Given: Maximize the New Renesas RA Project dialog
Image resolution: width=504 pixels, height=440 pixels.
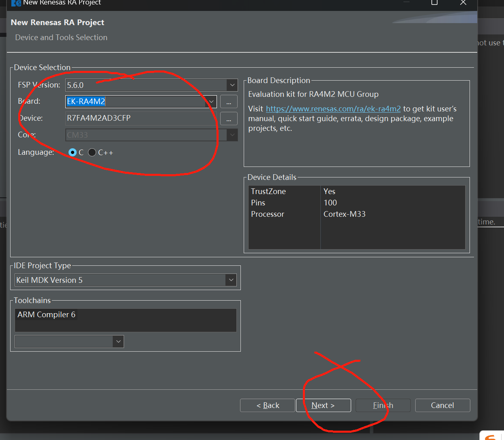Looking at the screenshot, I should click(x=434, y=2).
